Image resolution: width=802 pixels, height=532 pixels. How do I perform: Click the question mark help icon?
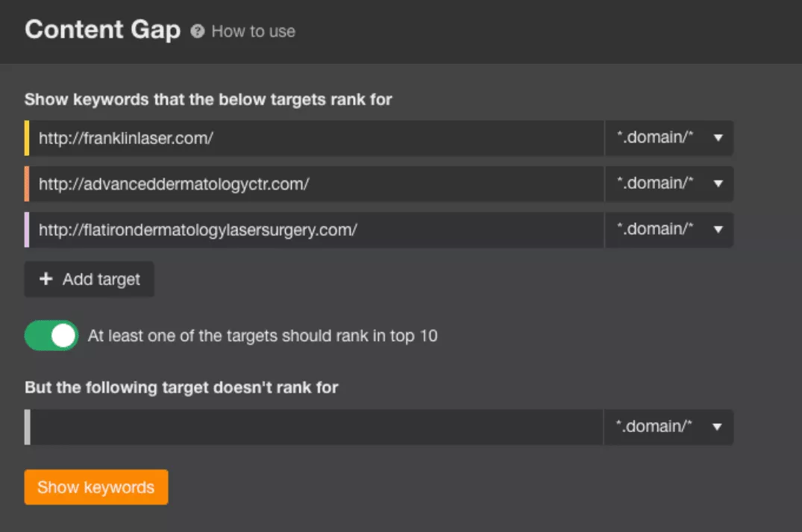(197, 31)
